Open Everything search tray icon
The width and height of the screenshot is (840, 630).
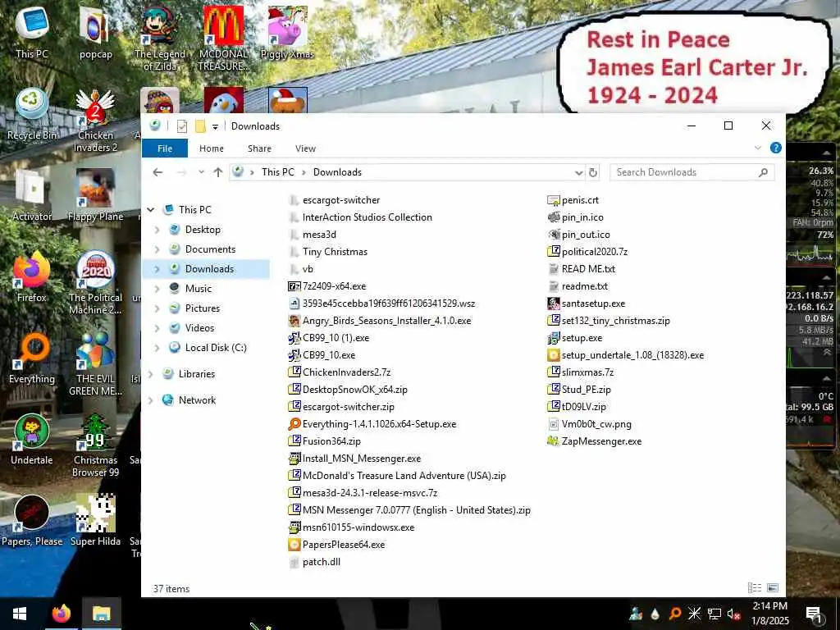pyautogui.click(x=675, y=614)
